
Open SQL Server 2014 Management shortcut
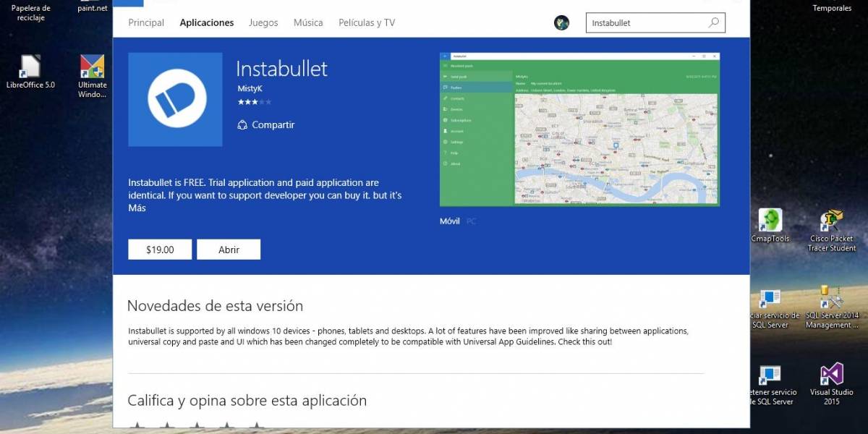pyautogui.click(x=832, y=307)
